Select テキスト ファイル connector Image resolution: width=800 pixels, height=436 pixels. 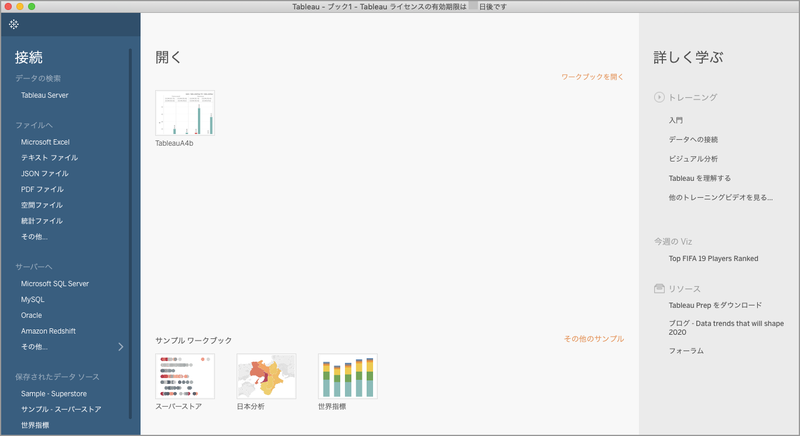point(49,158)
